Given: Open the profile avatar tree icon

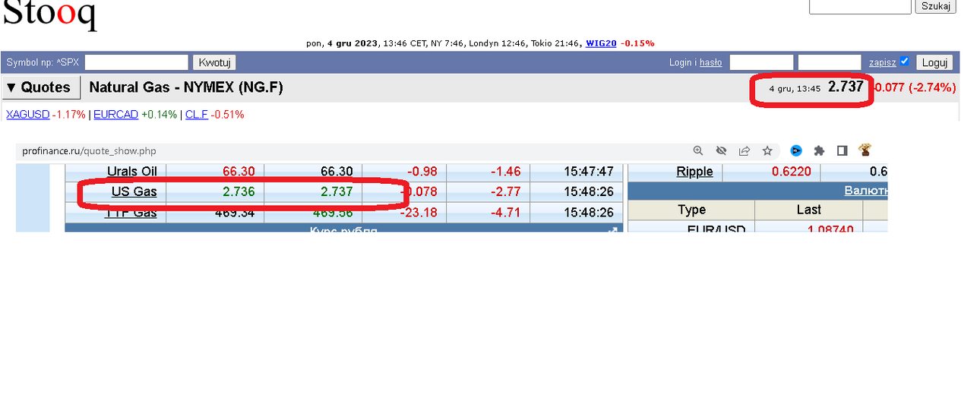Looking at the screenshot, I should [x=865, y=150].
